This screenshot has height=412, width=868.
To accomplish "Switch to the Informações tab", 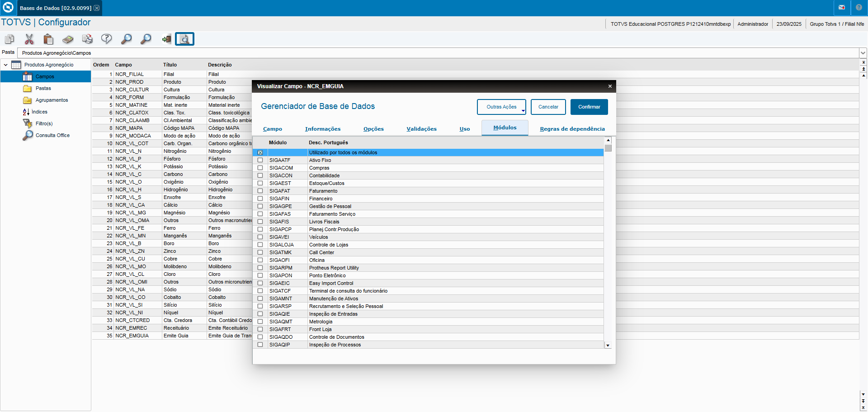I will point(323,129).
